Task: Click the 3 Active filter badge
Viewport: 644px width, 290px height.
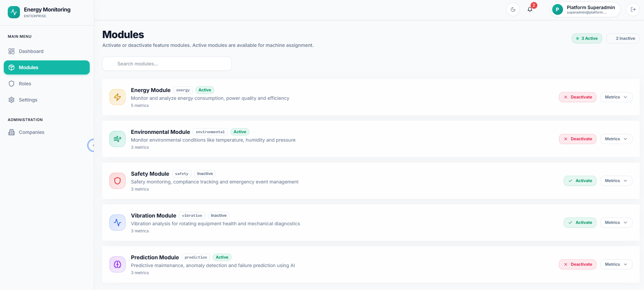Action: coord(587,38)
